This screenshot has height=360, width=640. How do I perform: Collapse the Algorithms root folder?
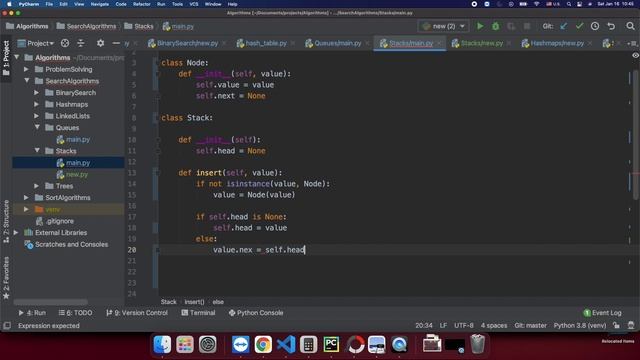coord(17,58)
